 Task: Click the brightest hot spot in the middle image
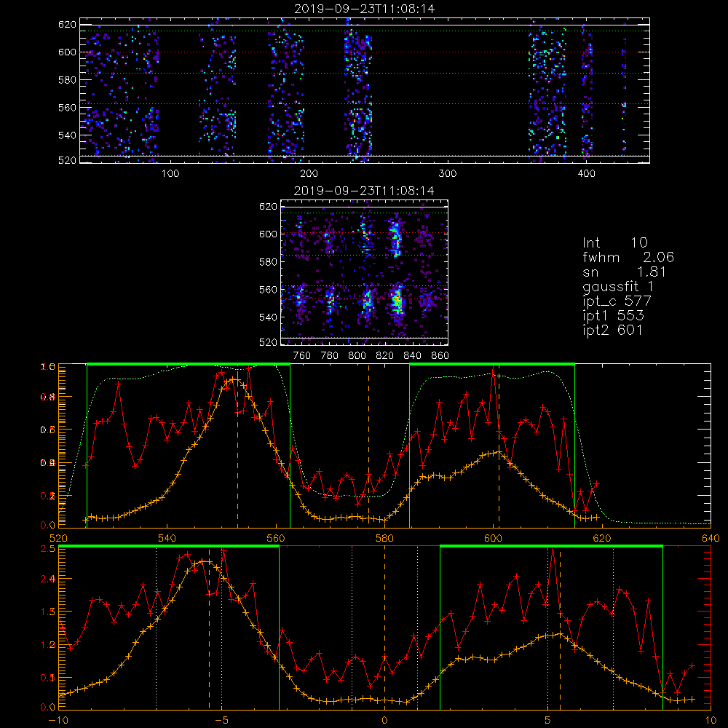click(x=397, y=302)
